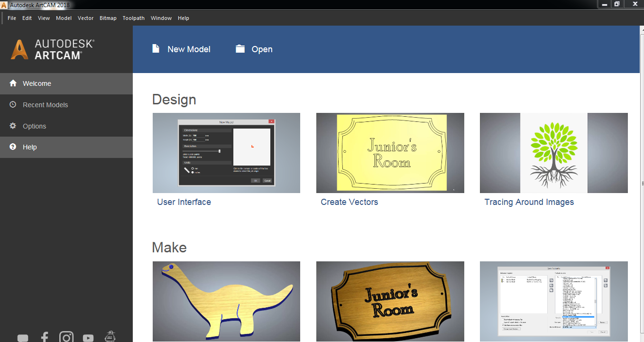This screenshot has width=644, height=342.
Task: Open the Toolpath menu
Action: pos(134,18)
